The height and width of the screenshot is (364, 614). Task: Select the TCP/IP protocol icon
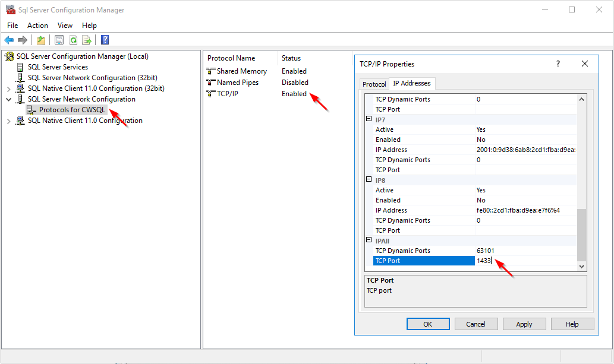(x=211, y=94)
